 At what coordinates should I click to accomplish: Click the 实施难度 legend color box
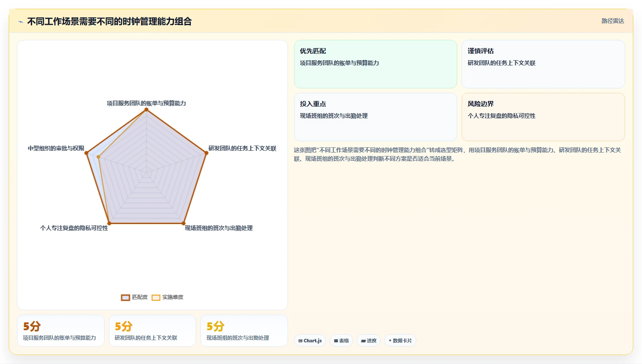point(156,297)
